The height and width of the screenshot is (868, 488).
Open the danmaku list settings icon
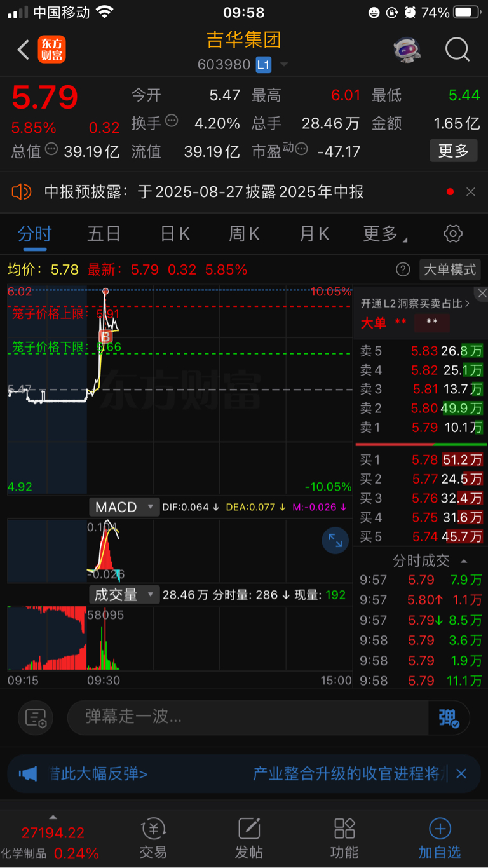pos(36,718)
